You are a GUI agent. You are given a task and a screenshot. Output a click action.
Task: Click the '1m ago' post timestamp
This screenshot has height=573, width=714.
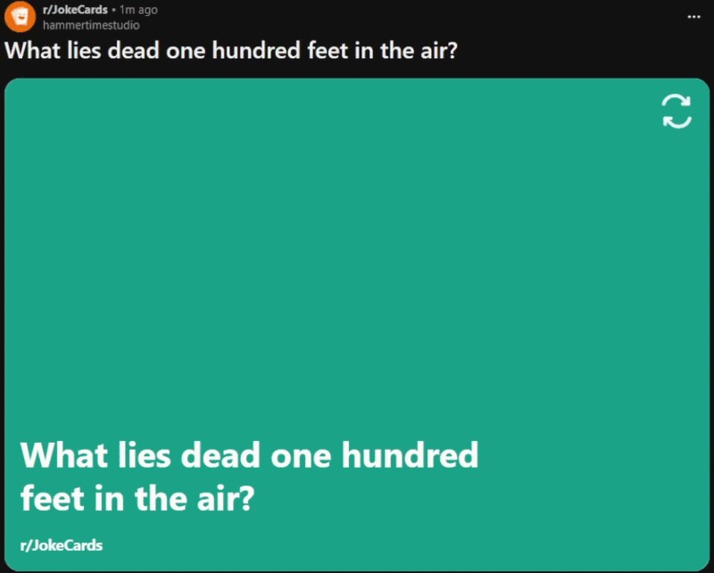[138, 10]
